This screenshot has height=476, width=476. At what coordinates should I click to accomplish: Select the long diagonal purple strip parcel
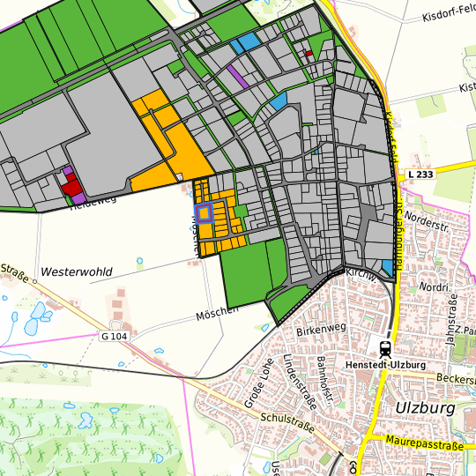[238, 77]
